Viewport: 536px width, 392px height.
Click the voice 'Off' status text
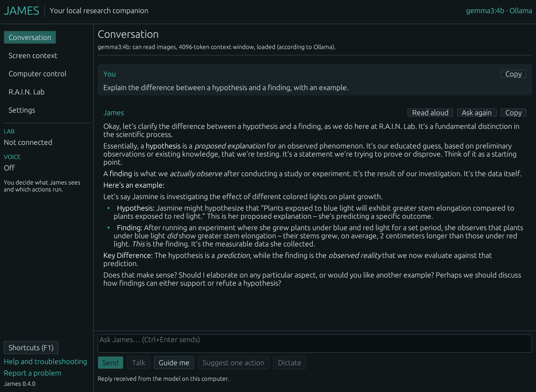tap(9, 168)
